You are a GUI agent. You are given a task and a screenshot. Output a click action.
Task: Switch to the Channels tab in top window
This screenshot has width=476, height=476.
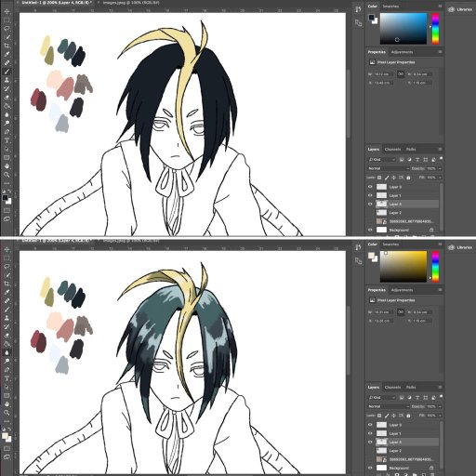click(392, 149)
